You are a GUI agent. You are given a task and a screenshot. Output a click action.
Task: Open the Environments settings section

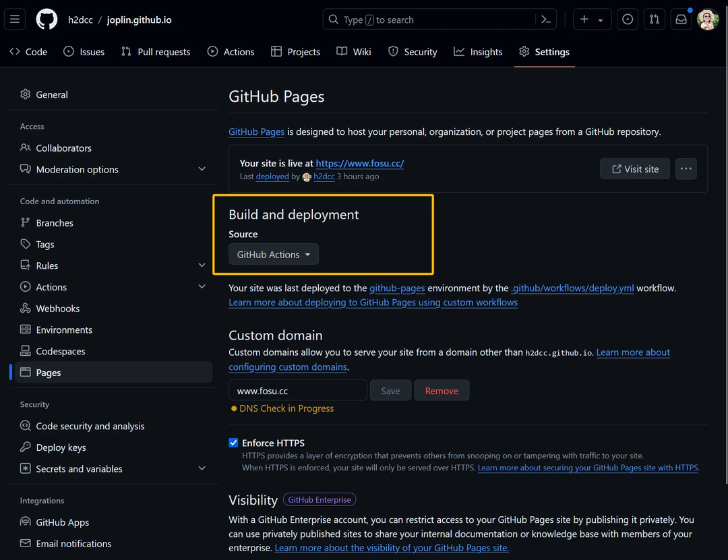coord(63,330)
